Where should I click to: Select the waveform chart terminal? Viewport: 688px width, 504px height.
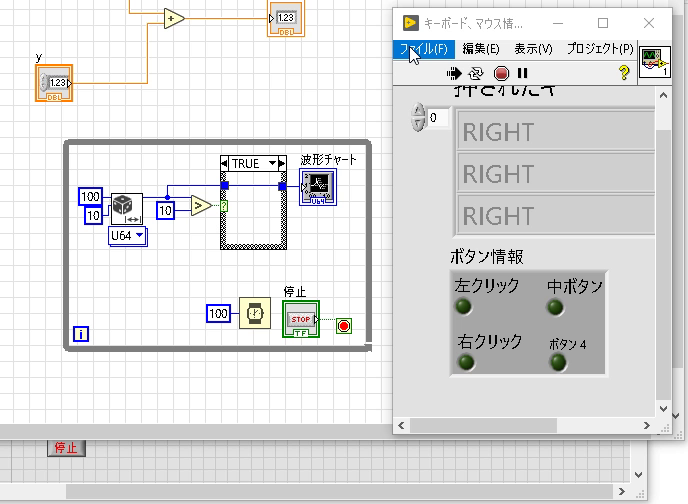(318, 187)
